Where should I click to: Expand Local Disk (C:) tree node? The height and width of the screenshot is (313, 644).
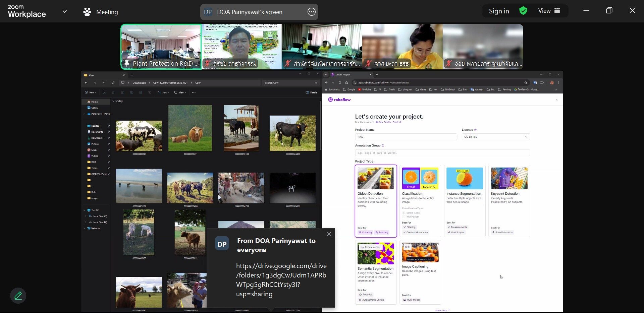[86, 216]
